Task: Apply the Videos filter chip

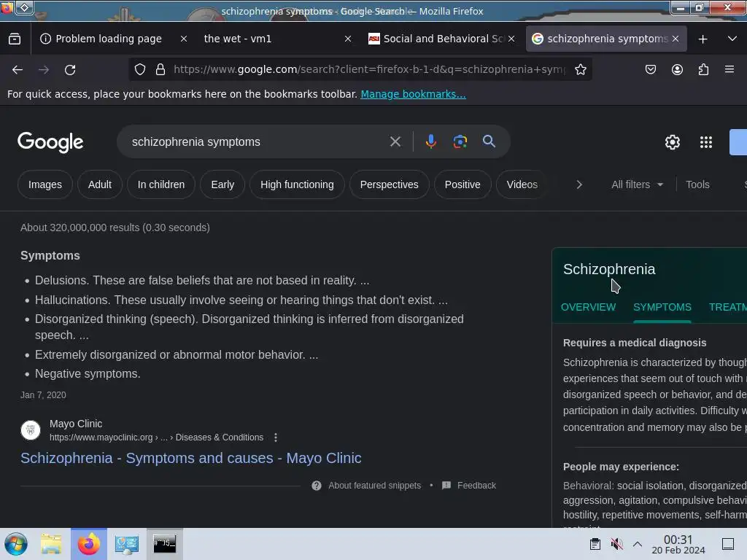Action: pyautogui.click(x=522, y=184)
